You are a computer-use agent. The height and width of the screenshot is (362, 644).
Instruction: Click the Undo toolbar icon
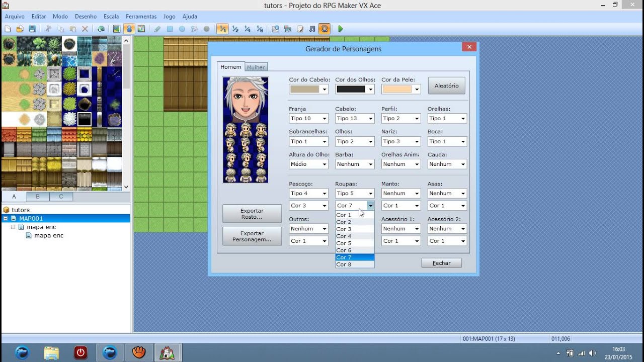[x=101, y=29]
